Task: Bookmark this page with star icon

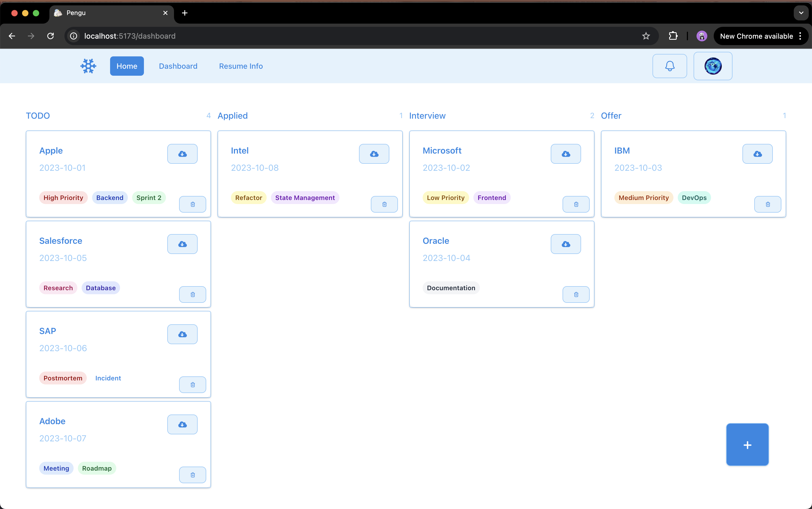Action: pos(645,36)
